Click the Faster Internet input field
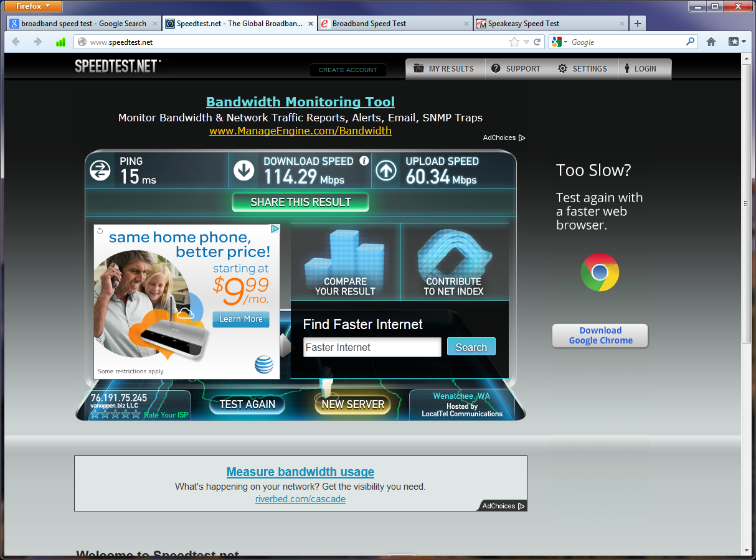 [x=372, y=347]
